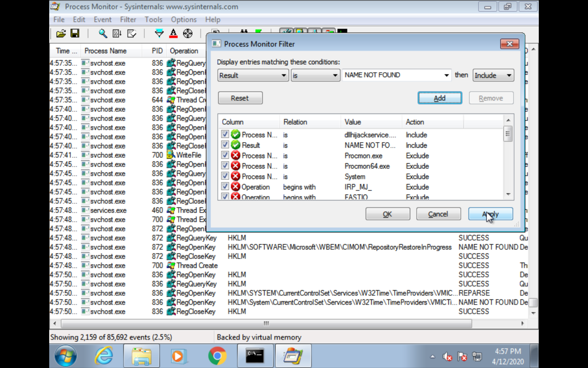The height and width of the screenshot is (368, 588).
Task: Toggle the System process Exclude filter checkbox
Action: tap(225, 176)
